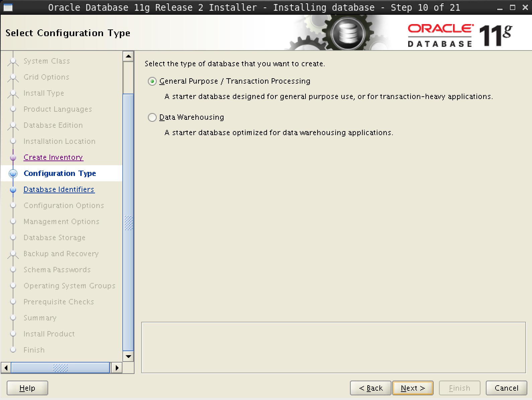The height and width of the screenshot is (400, 532).
Task: Click the Finish step bullet icon
Action: coord(13,350)
